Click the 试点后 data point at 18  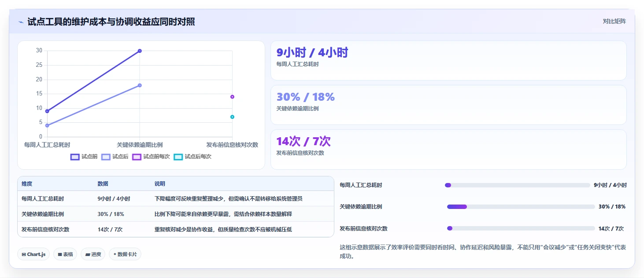[140, 85]
